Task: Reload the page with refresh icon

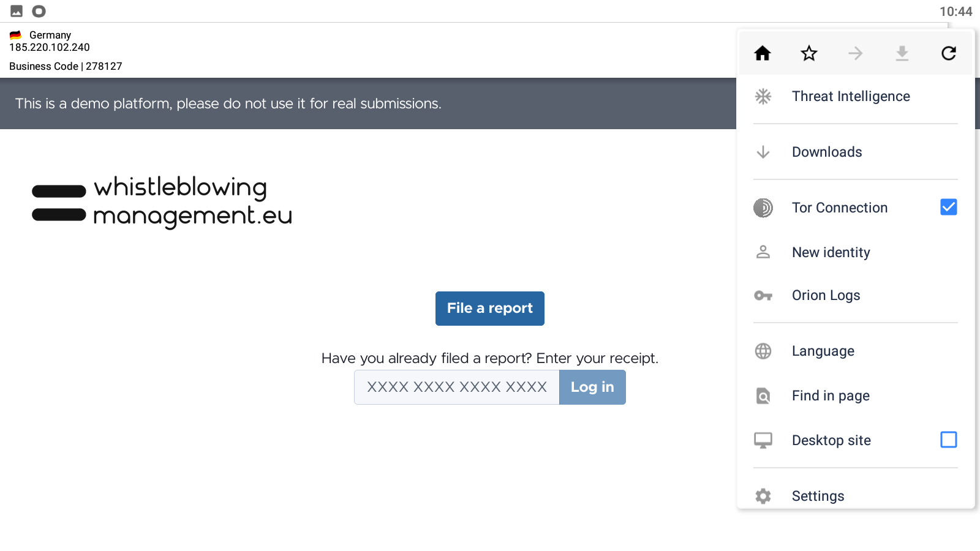Action: pos(949,53)
